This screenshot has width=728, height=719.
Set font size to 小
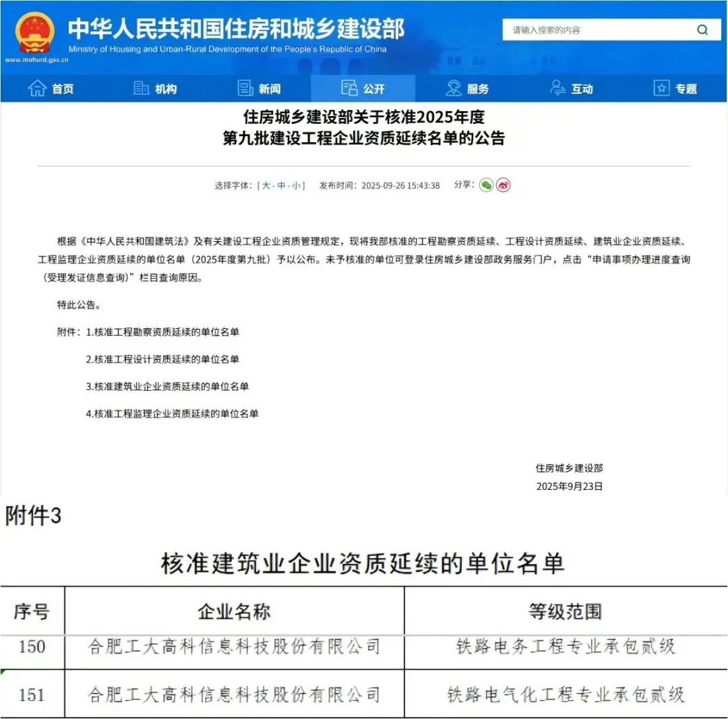coord(296,186)
